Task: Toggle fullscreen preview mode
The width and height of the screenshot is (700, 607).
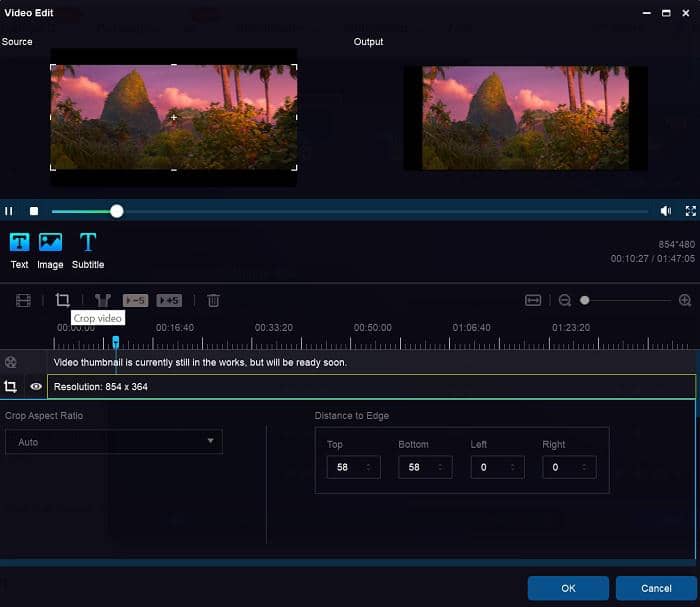Action: pyautogui.click(x=690, y=211)
